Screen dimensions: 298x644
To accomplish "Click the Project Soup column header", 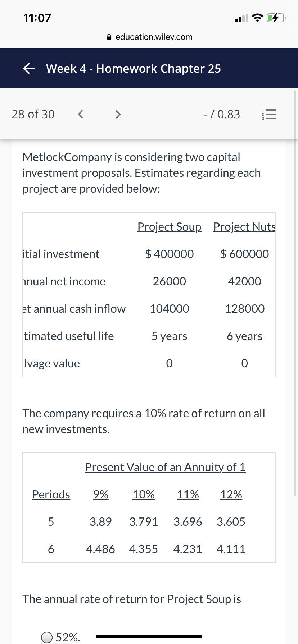I will (170, 227).
